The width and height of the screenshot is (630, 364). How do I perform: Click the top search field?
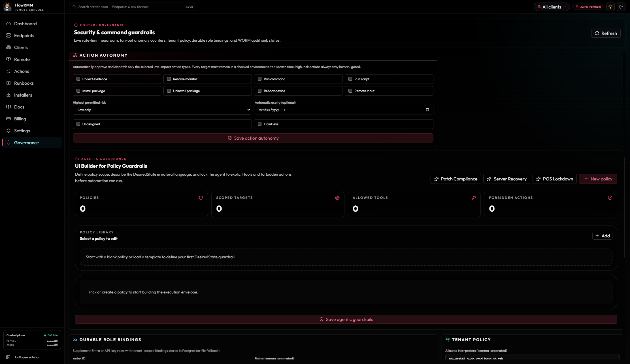click(x=133, y=7)
